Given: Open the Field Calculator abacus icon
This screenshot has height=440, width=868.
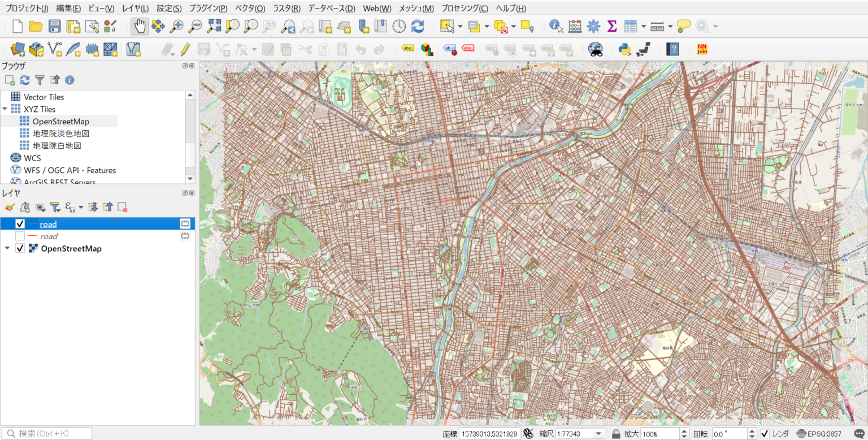Looking at the screenshot, I should [x=575, y=26].
